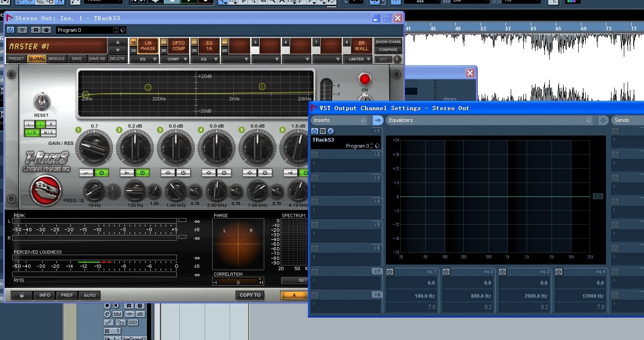Viewport: 644px width, 340px height.
Task: Click the EQ reset icon beside the graph
Action: pyautogui.click(x=598, y=196)
